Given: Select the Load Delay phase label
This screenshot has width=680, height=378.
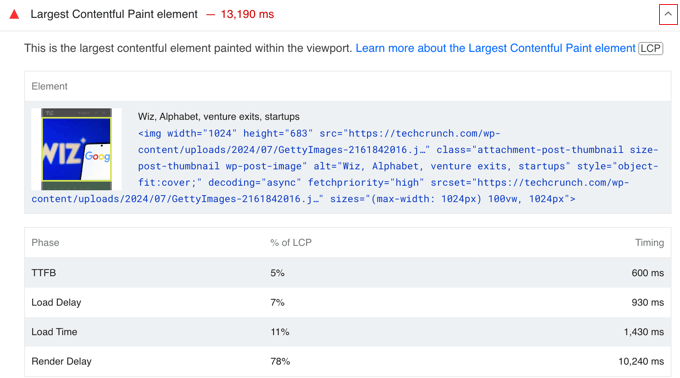Looking at the screenshot, I should (56, 302).
